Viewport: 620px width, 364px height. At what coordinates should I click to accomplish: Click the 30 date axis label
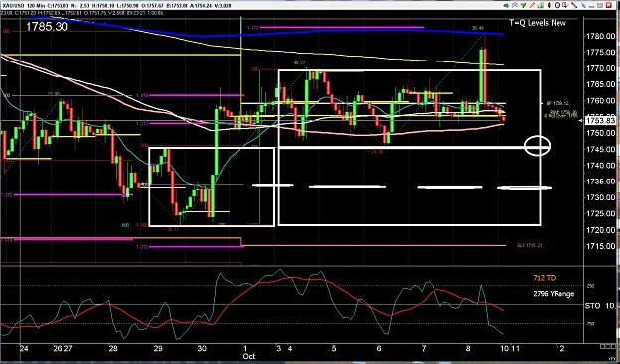point(202,348)
